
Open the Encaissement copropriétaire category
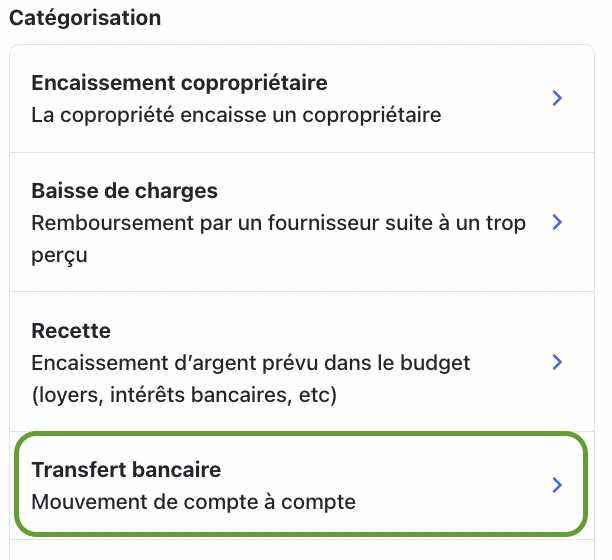[x=302, y=98]
